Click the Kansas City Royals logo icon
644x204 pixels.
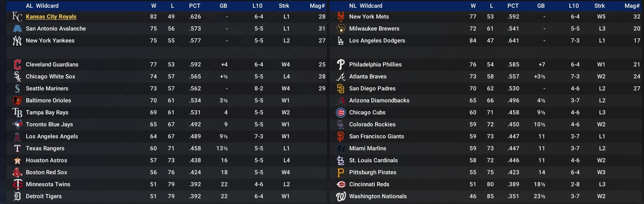point(17,17)
